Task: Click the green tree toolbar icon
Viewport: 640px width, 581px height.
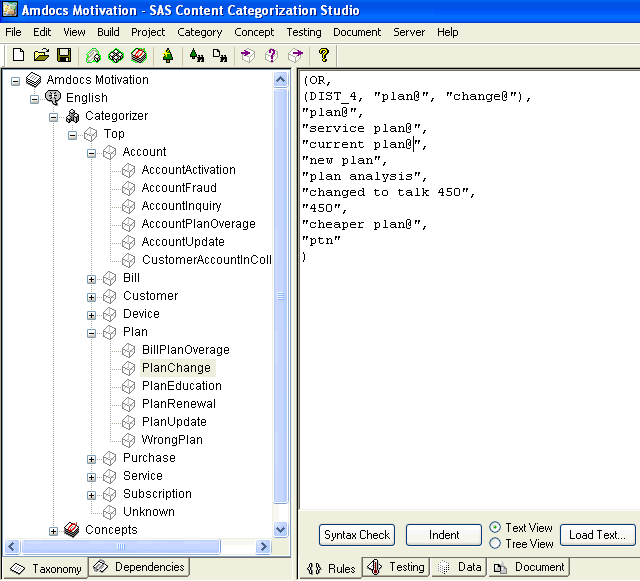Action: pyautogui.click(x=168, y=56)
